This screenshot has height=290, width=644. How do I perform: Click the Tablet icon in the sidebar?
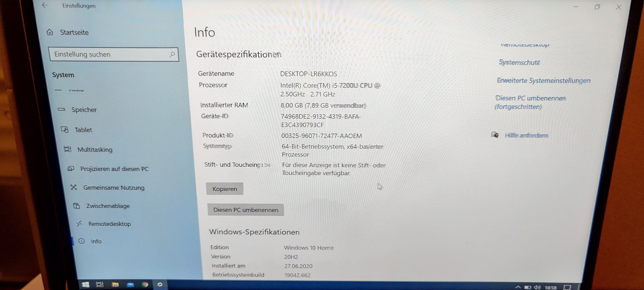click(64, 130)
